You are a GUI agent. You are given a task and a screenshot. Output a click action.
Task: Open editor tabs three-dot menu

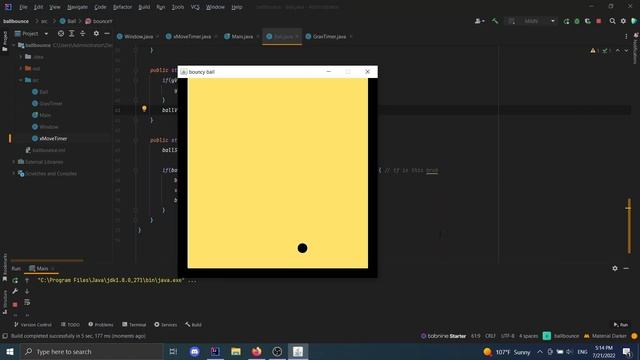[626, 36]
